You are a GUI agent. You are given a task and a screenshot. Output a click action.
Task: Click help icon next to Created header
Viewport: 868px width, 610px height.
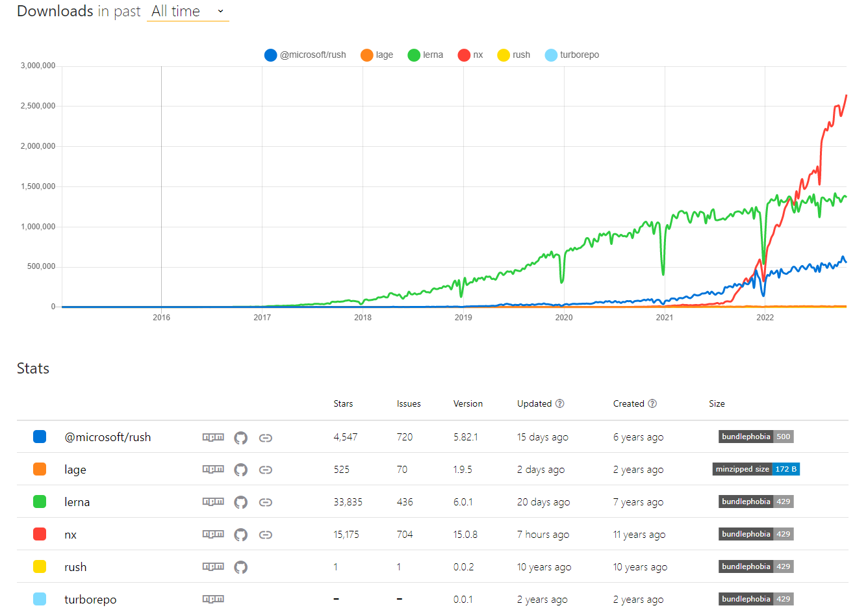pos(652,403)
